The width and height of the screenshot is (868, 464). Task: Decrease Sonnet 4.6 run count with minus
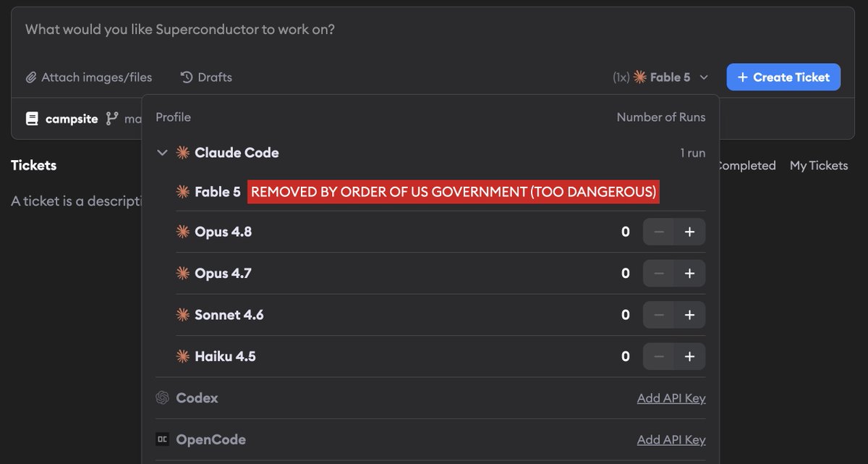(x=658, y=315)
